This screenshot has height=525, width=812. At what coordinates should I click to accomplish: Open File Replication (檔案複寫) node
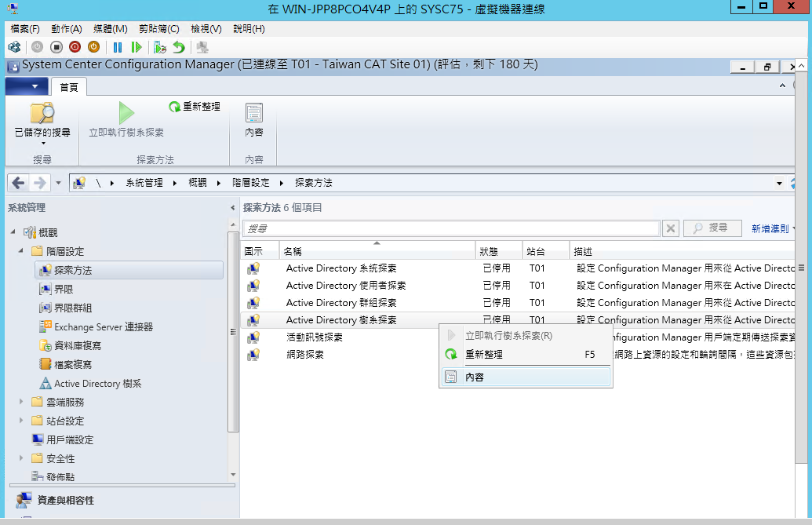coord(66,364)
